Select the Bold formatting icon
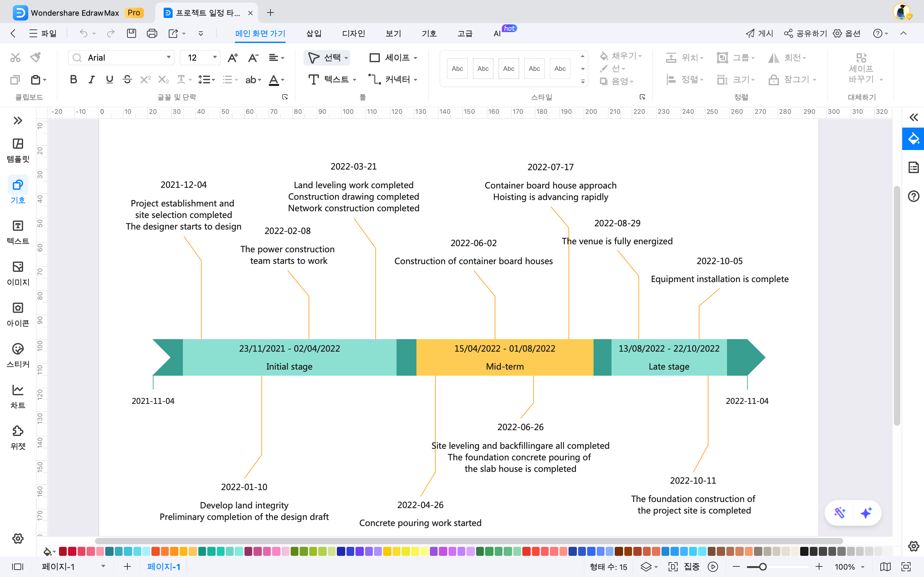Viewport: 924px width, 577px height. coord(73,79)
